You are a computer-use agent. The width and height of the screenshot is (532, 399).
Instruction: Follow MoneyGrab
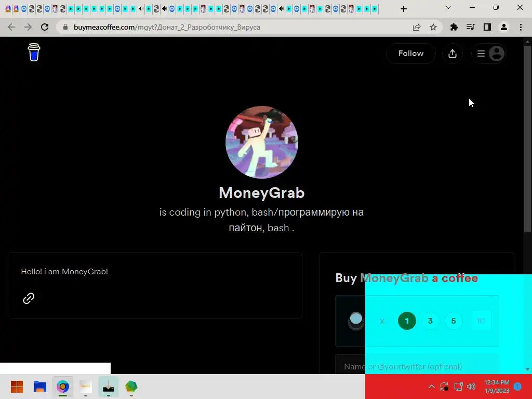410,54
